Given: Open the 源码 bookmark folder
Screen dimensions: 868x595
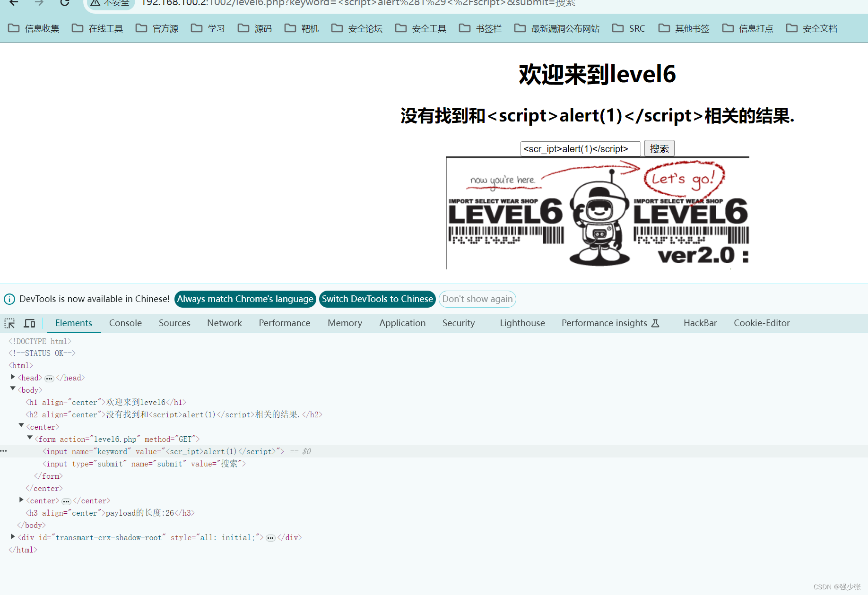Looking at the screenshot, I should [x=255, y=28].
